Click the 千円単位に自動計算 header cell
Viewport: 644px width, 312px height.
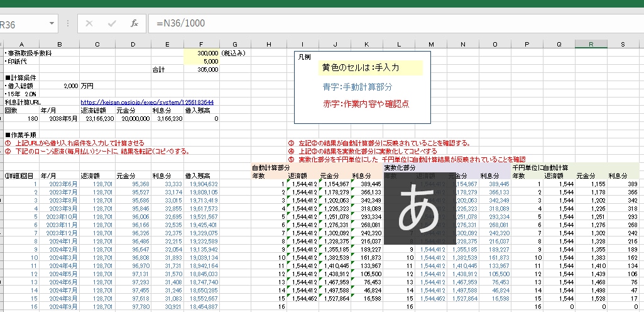(x=540, y=168)
